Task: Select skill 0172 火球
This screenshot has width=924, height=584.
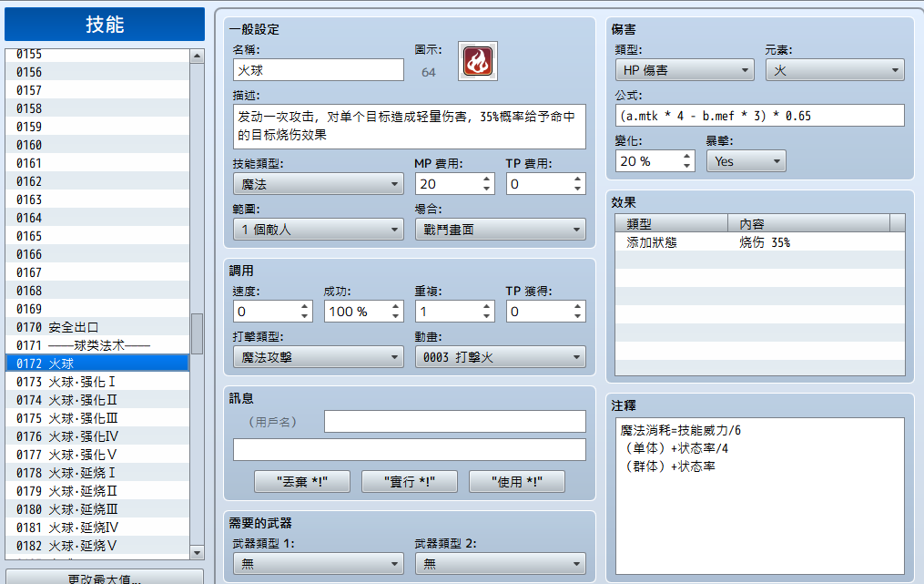Action: point(97,364)
